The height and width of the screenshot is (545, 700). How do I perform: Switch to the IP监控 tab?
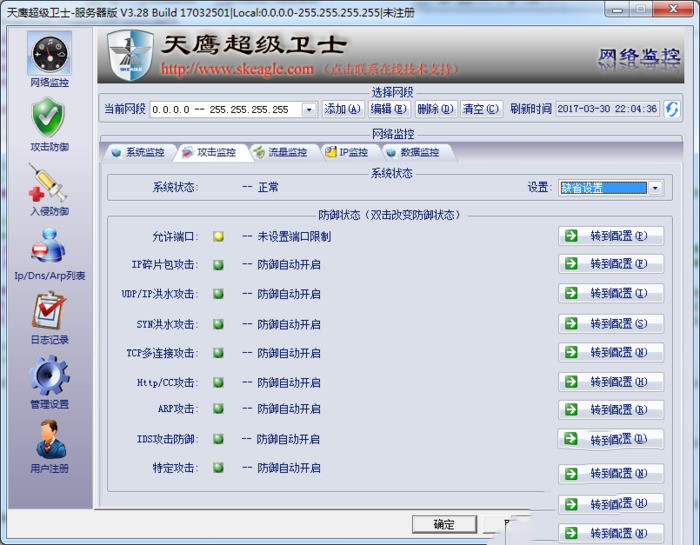pyautogui.click(x=348, y=153)
